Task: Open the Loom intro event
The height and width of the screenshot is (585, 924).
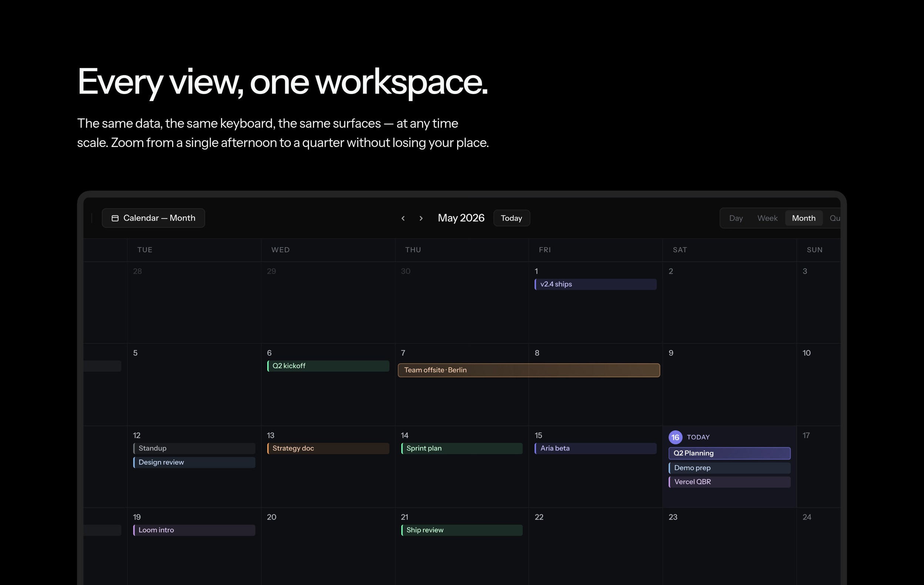Action: (194, 530)
